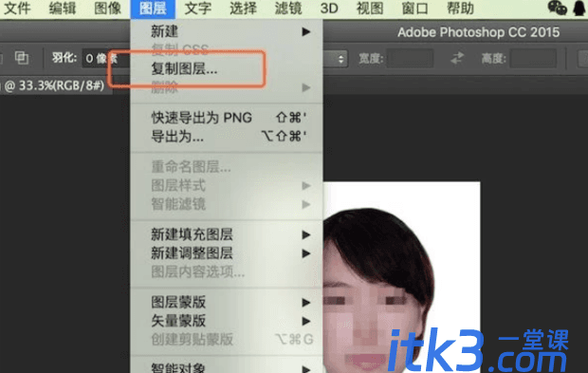Click the 羽化 feather value field

(105, 58)
